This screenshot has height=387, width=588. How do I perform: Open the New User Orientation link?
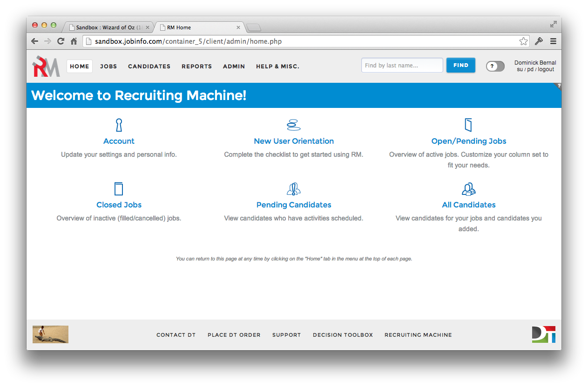coord(294,141)
